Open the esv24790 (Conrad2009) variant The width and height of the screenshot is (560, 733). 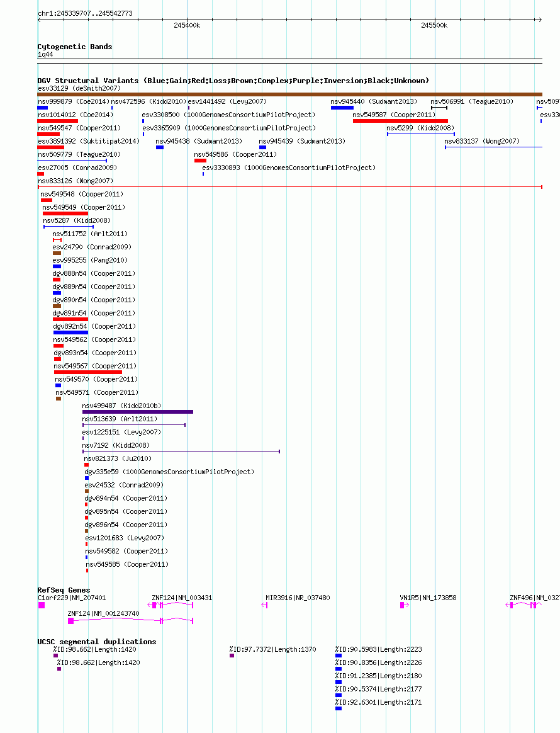92,247
